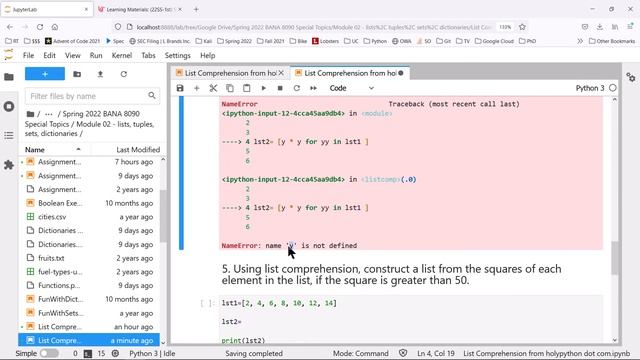The image size is (640, 360).
Task: Open the Code cell type dropdown
Action: point(351,88)
